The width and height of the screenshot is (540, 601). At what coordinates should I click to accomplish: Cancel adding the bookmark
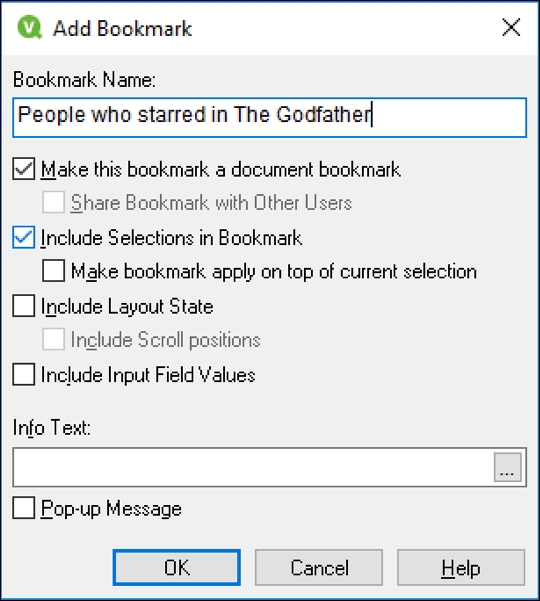tap(319, 567)
